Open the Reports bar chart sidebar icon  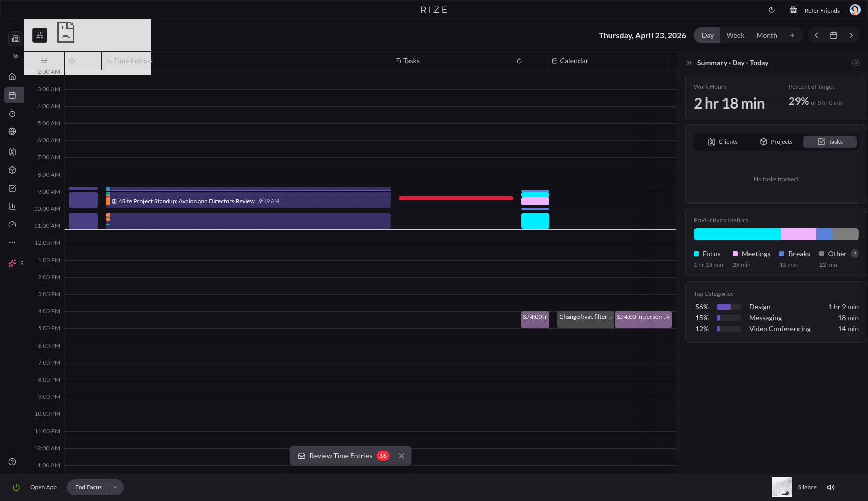pos(12,206)
